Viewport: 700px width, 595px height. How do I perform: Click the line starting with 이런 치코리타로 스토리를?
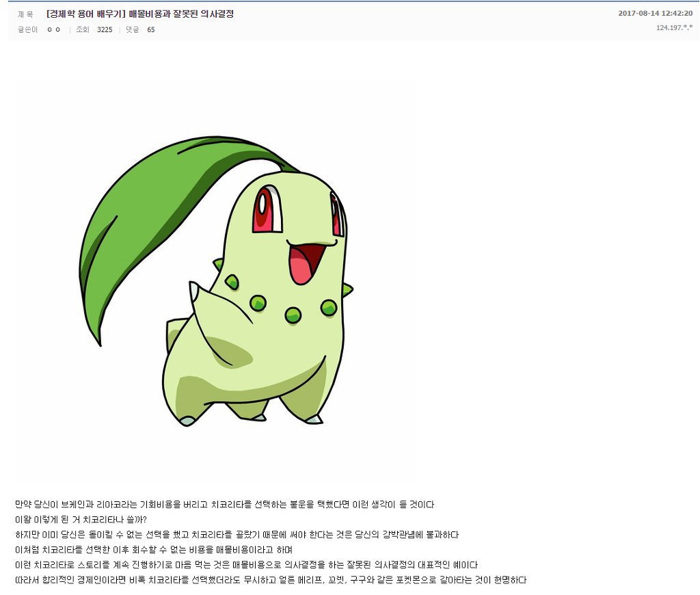(x=246, y=565)
